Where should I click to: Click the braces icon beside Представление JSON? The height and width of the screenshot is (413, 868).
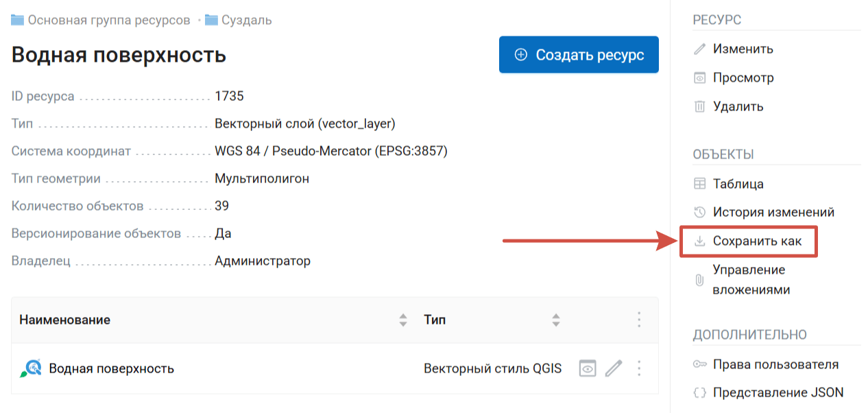[x=699, y=393]
